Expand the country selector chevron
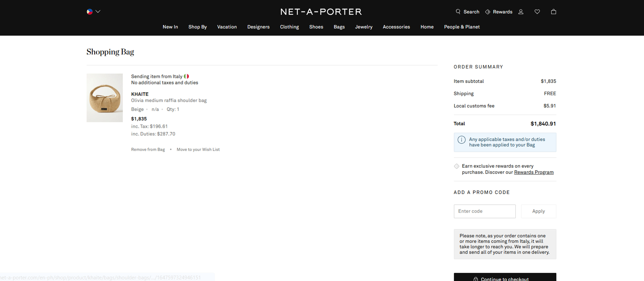The width and height of the screenshot is (644, 281). tap(98, 12)
